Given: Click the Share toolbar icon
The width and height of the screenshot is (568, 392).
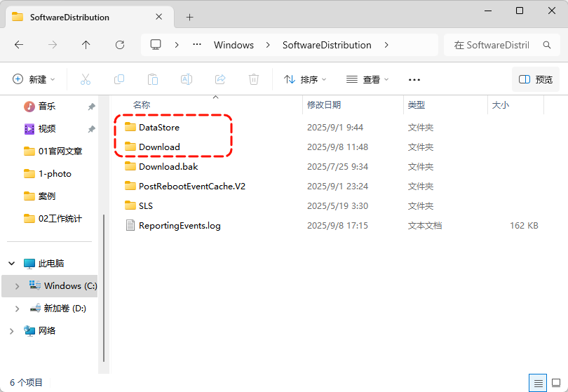Looking at the screenshot, I should [x=220, y=79].
